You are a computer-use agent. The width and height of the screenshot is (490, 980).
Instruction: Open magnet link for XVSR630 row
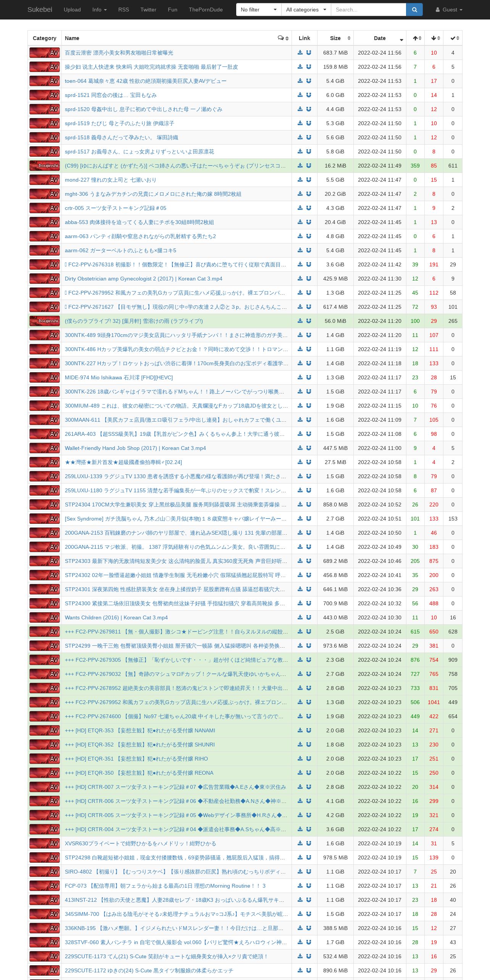[309, 843]
